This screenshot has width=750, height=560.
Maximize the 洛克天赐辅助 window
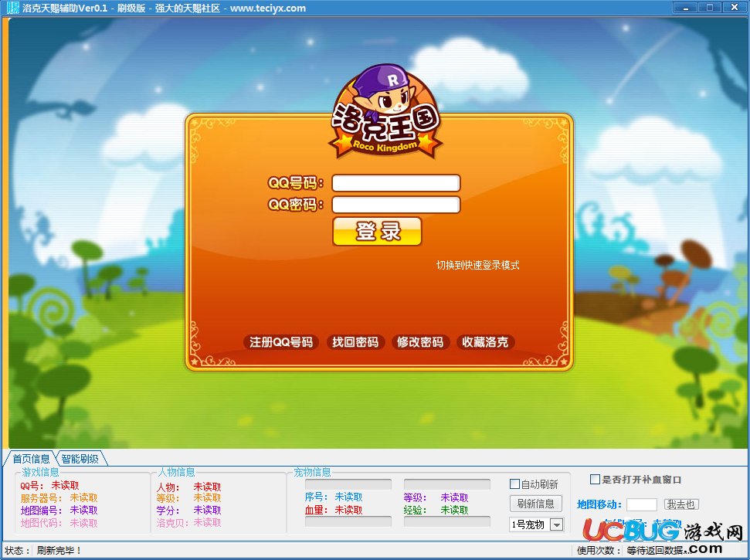click(x=710, y=8)
